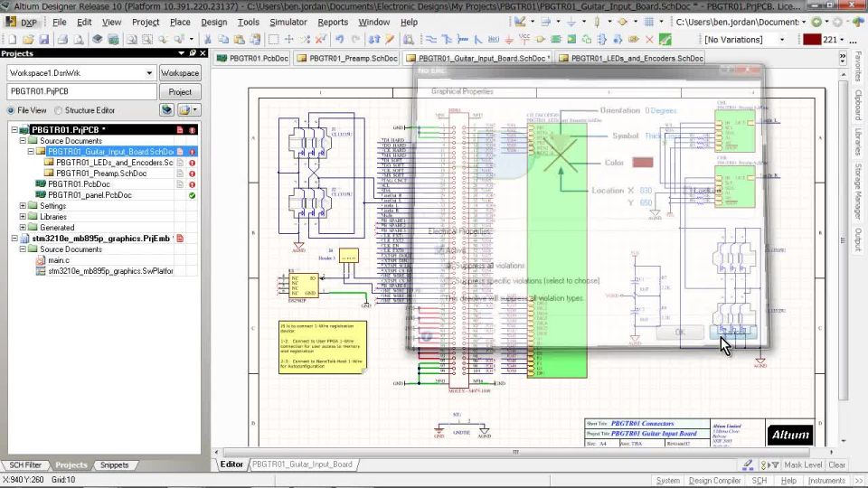The height and width of the screenshot is (488, 868).
Task: Select PBGTR01_panel.PcbDoc in project tree
Action: point(90,195)
